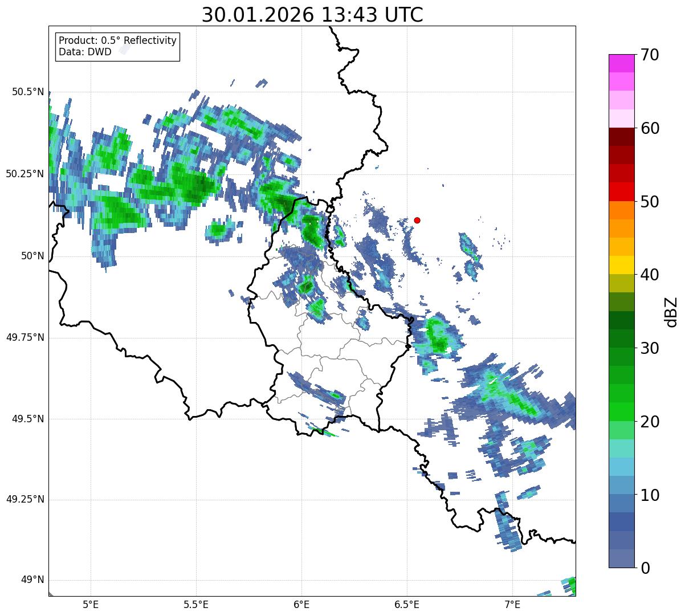The height and width of the screenshot is (616, 685).
Task: Click the 7°E longitude label
Action: point(512,605)
